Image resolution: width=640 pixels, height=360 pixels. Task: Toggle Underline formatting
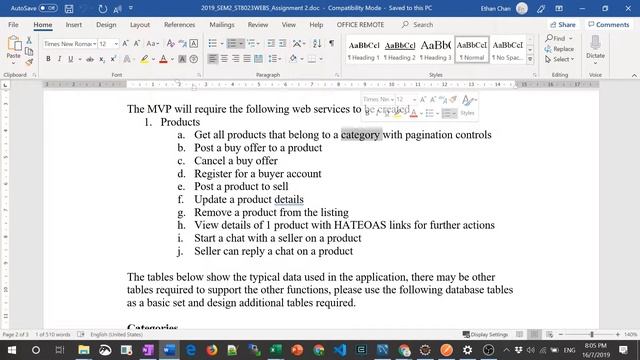[x=71, y=59]
